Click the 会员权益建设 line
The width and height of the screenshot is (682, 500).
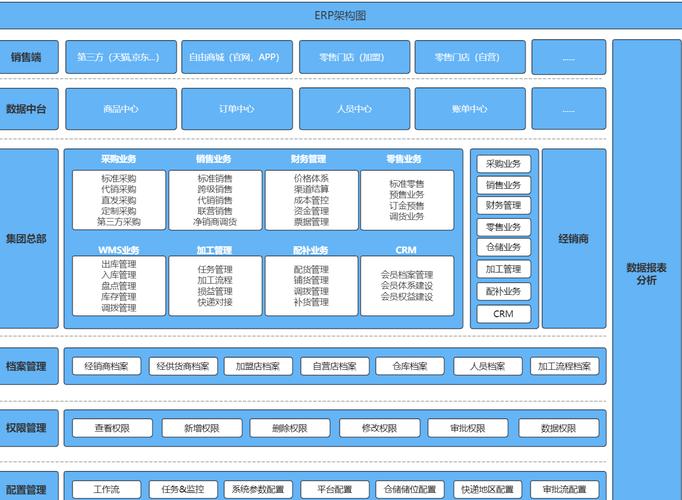point(407,297)
